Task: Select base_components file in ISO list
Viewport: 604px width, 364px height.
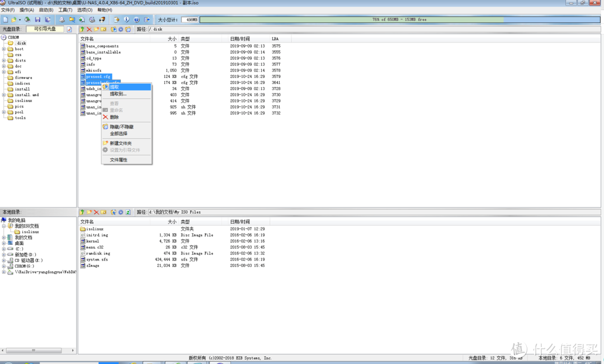Action: click(x=100, y=46)
